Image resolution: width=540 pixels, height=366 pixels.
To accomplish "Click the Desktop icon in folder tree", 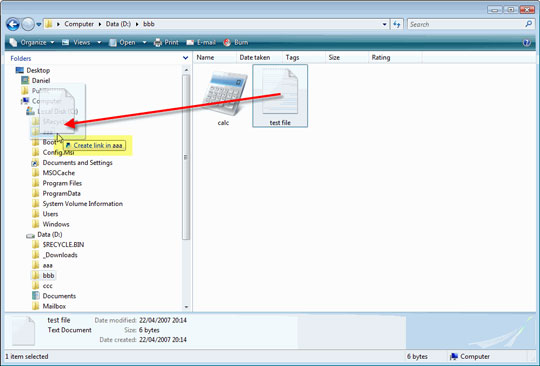I will (20, 70).
